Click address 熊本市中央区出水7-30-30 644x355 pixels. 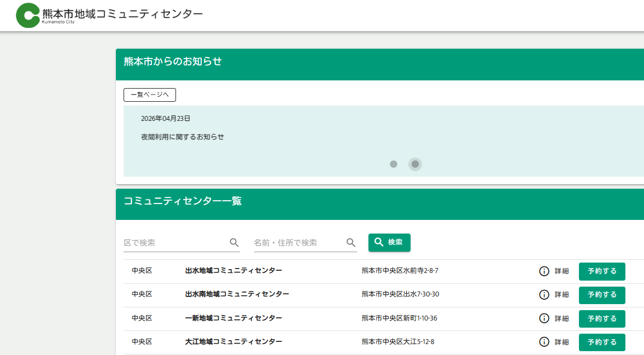click(x=400, y=294)
